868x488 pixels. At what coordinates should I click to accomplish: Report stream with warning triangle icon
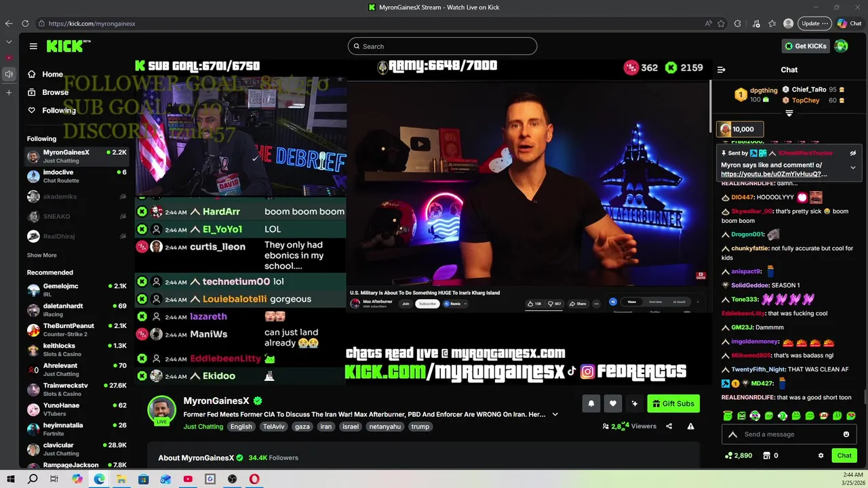pos(690,426)
